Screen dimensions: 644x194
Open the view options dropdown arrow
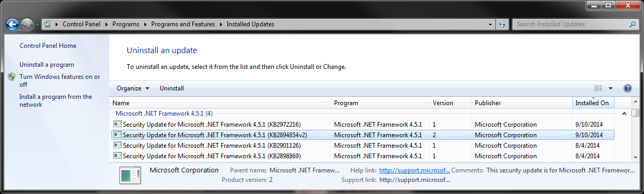610,88
